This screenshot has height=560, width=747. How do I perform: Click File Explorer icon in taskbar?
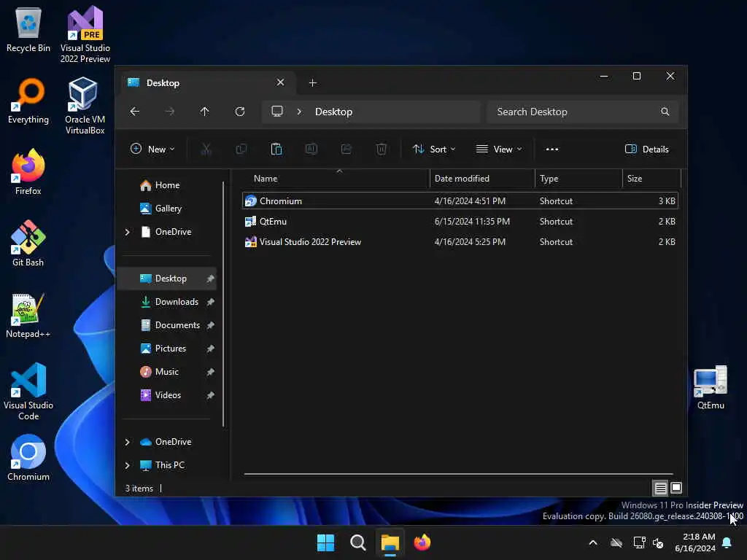(x=390, y=542)
